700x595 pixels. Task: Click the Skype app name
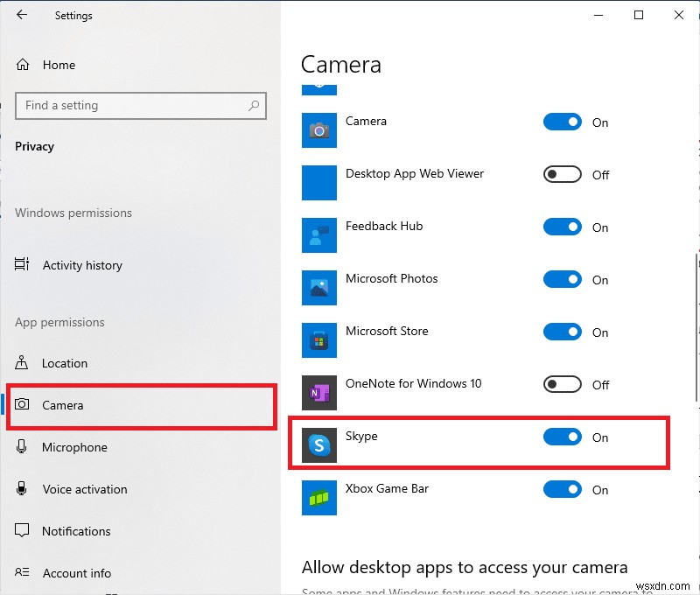(361, 436)
